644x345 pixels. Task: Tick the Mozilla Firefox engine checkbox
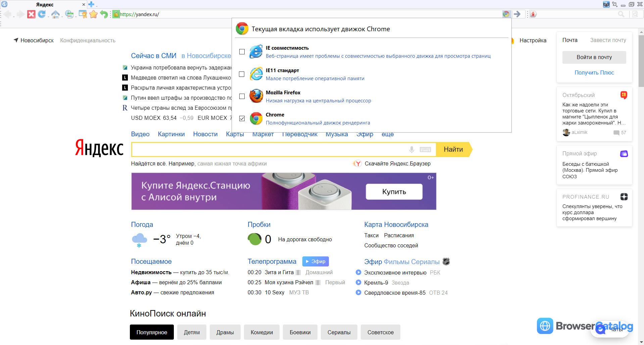coord(242,96)
